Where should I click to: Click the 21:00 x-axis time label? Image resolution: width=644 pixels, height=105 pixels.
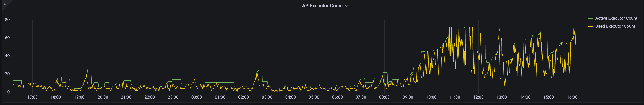[126, 97]
